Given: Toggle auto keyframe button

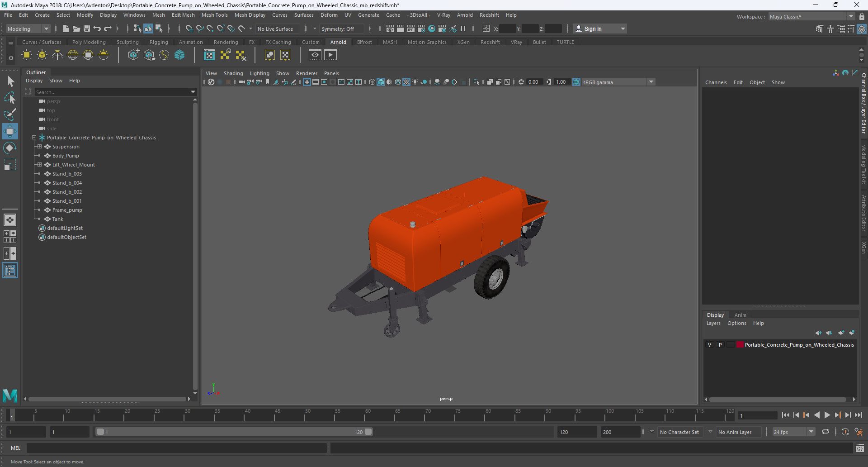Looking at the screenshot, I should [x=845, y=432].
